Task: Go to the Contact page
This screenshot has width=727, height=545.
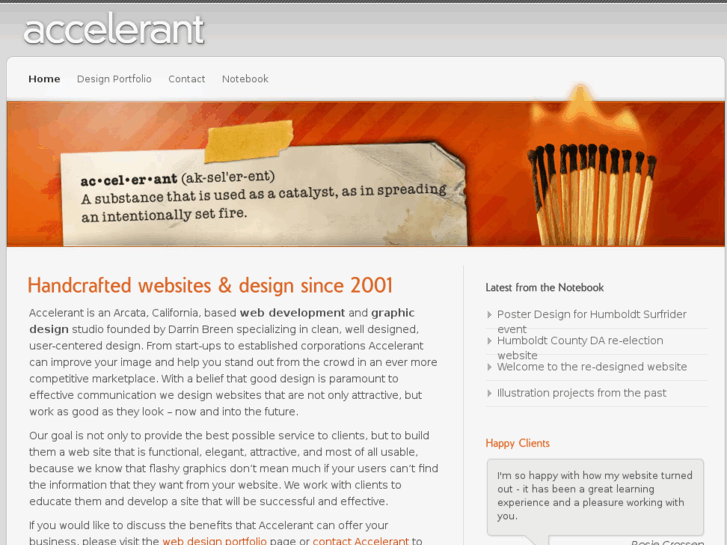Action: pos(186,79)
